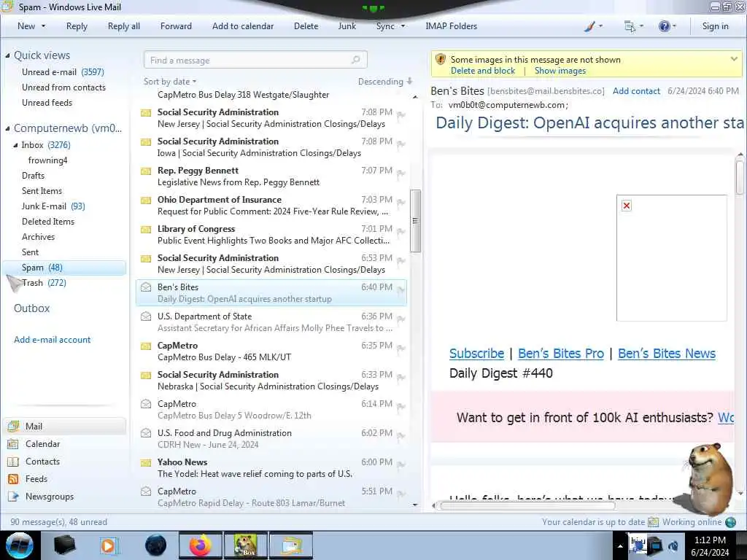
Task: Toggle Descending sort order
Action: (x=385, y=82)
